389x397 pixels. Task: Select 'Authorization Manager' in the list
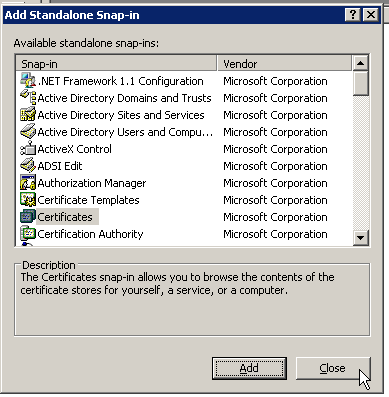[x=92, y=183]
